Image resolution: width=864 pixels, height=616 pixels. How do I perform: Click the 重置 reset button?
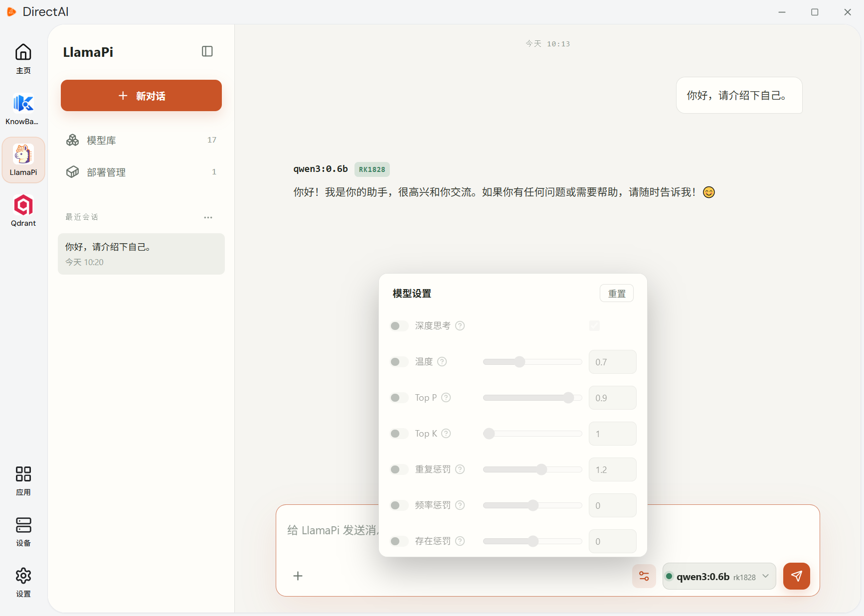click(x=617, y=294)
